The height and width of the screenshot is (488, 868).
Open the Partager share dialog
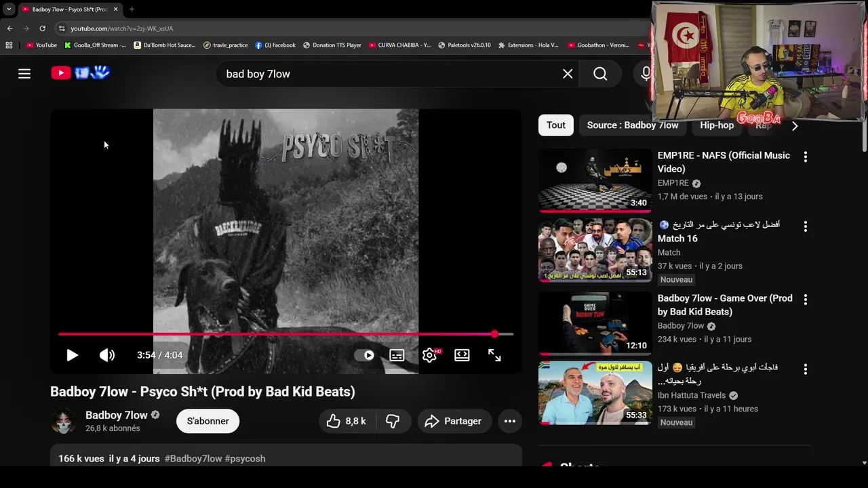point(454,421)
